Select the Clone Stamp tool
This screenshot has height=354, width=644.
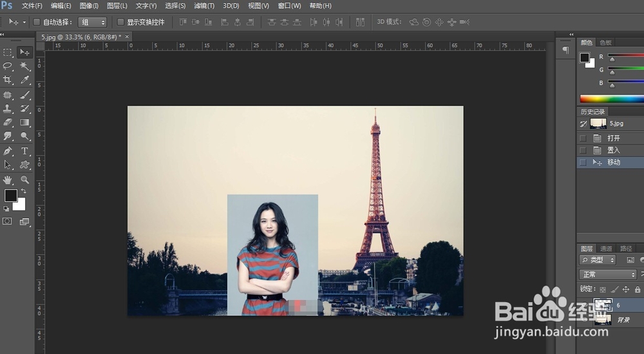pos(8,109)
